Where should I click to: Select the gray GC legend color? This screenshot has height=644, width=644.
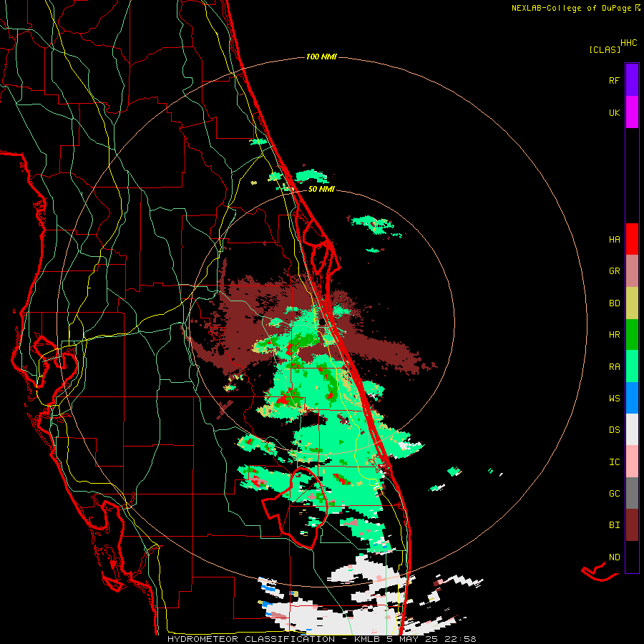[632, 493]
